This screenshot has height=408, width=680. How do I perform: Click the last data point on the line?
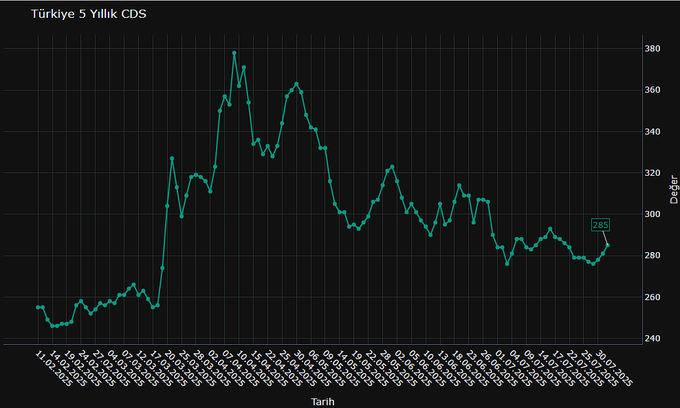pyautogui.click(x=608, y=245)
